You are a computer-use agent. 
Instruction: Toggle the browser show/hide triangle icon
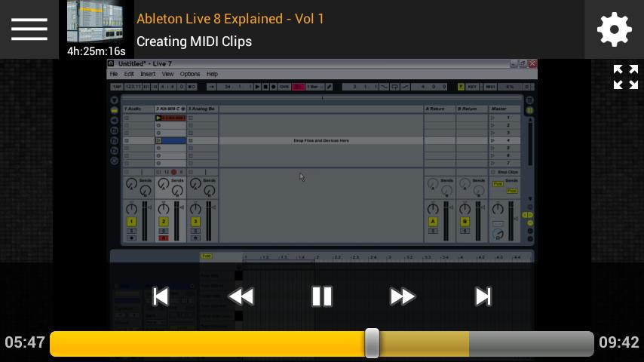[x=115, y=100]
